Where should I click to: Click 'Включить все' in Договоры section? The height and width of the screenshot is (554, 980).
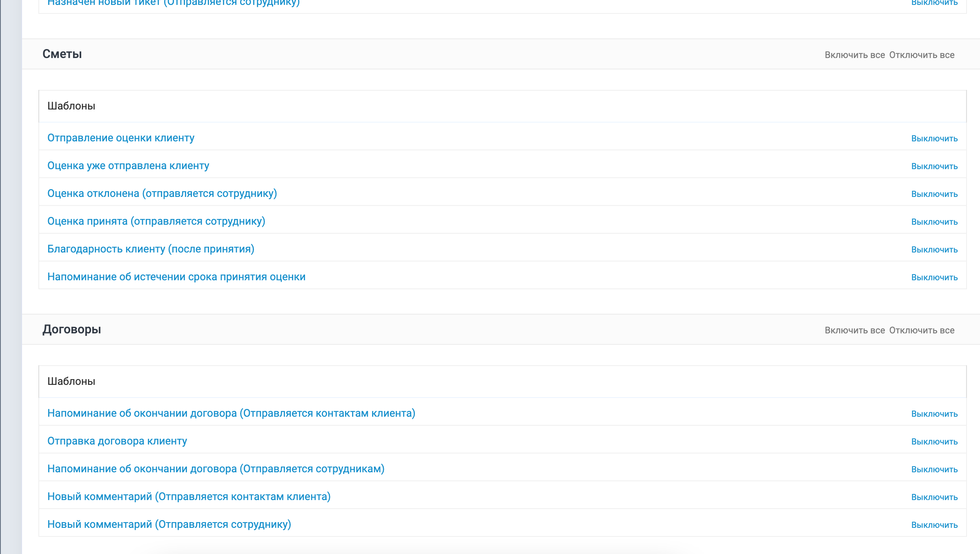[x=855, y=331]
